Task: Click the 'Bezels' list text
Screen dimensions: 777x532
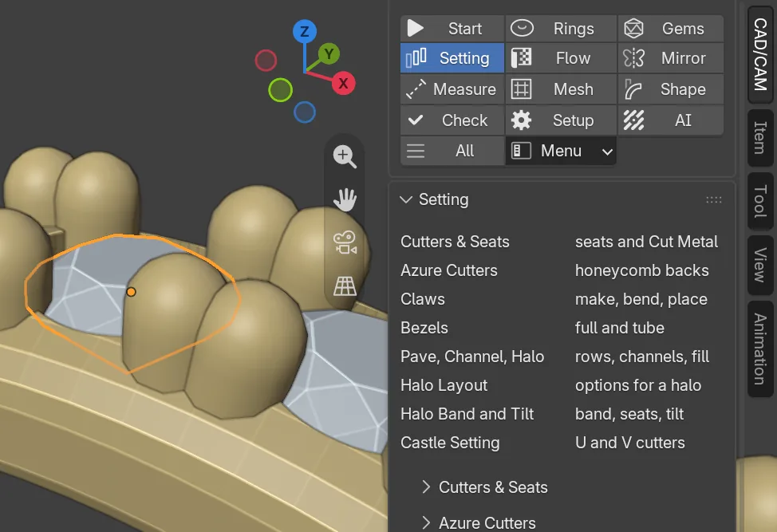Action: click(x=424, y=328)
